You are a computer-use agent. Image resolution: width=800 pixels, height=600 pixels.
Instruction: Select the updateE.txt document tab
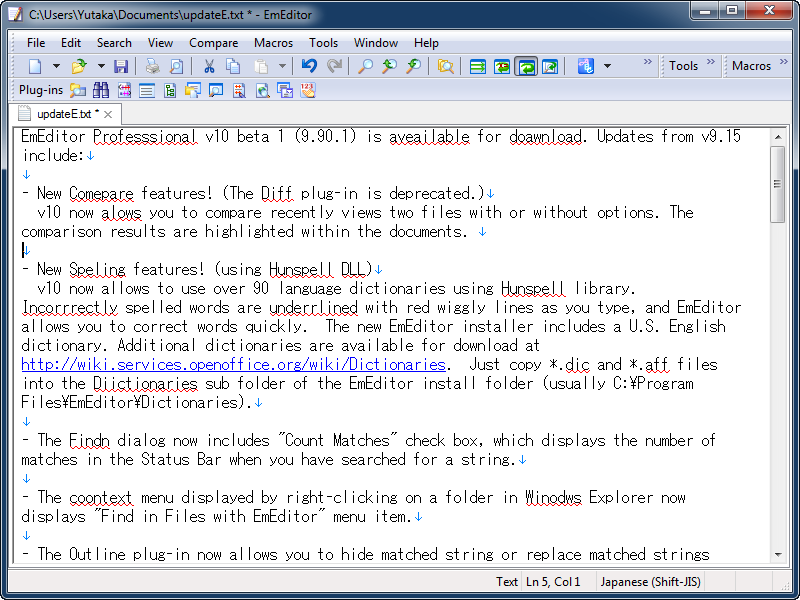(65, 114)
